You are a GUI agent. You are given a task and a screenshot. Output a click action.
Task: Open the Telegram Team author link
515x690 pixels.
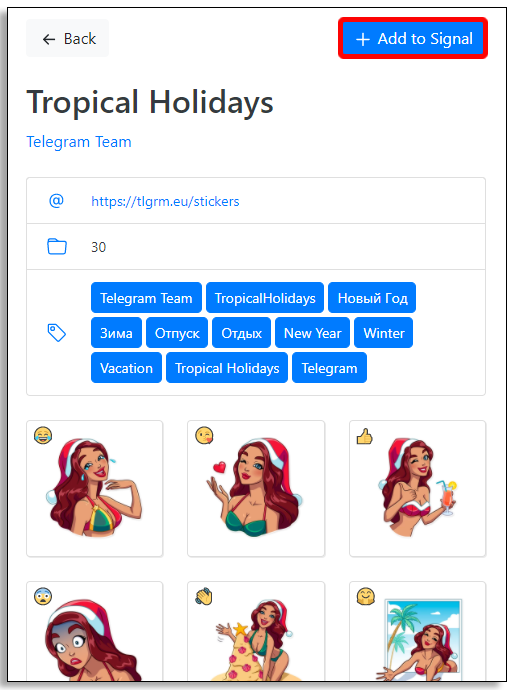point(79,142)
